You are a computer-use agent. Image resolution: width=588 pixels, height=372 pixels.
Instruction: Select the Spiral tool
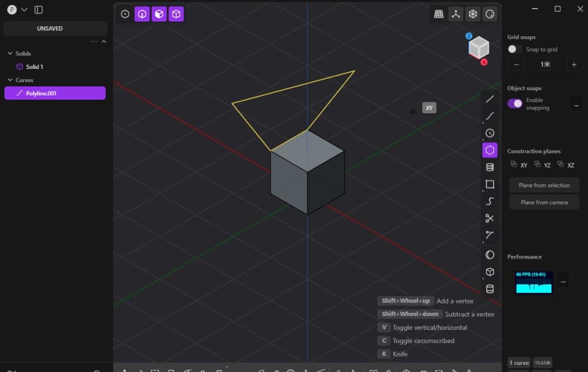coord(490,168)
